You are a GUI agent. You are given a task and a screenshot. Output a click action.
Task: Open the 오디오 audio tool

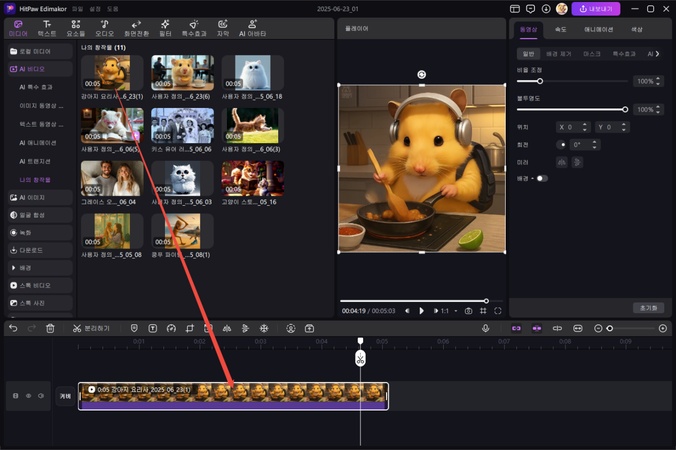[x=104, y=28]
